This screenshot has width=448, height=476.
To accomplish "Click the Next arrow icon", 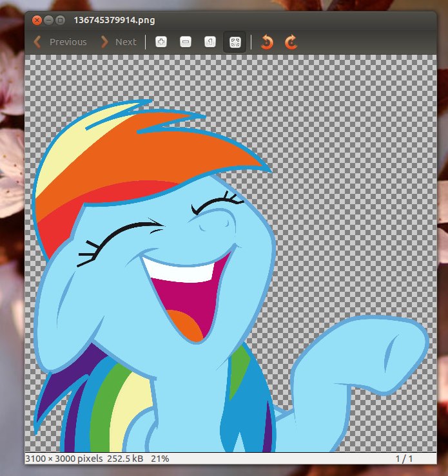I will (x=104, y=42).
